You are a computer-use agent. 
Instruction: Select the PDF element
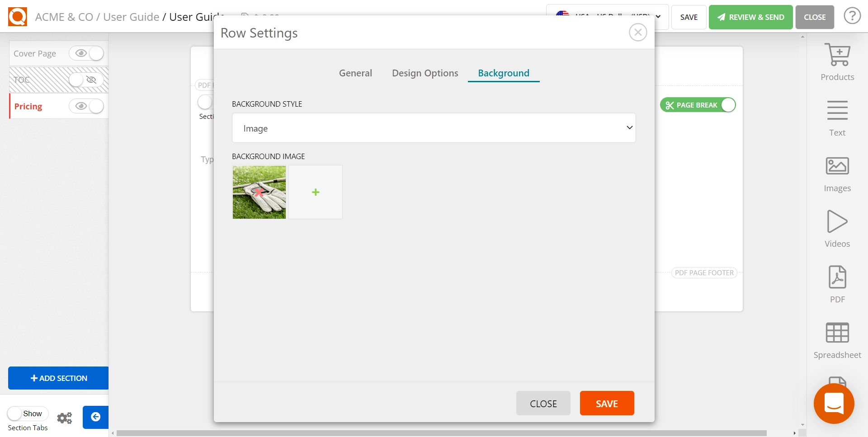(837, 282)
